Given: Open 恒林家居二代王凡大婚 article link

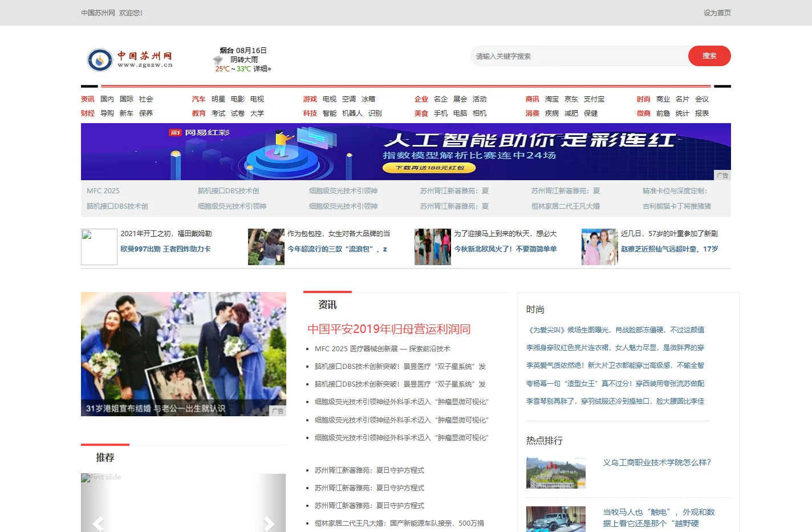Looking at the screenshot, I should point(399,523).
